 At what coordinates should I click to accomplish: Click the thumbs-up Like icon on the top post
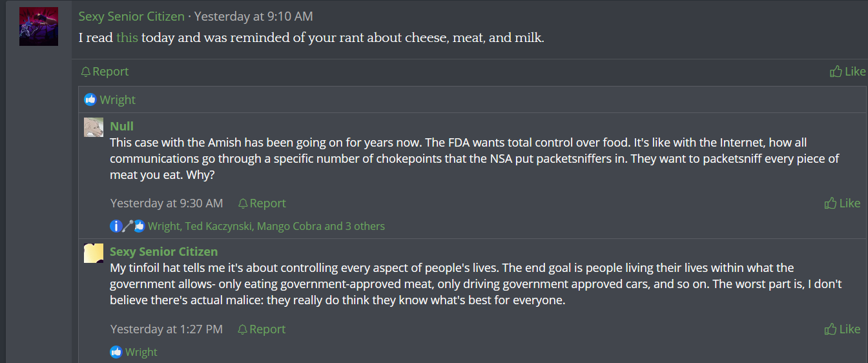[836, 72]
